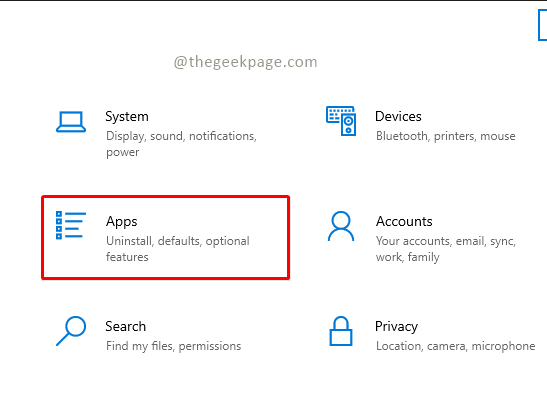The height and width of the screenshot is (398, 547).
Task: Click the Privacy padlock icon
Action: [341, 331]
